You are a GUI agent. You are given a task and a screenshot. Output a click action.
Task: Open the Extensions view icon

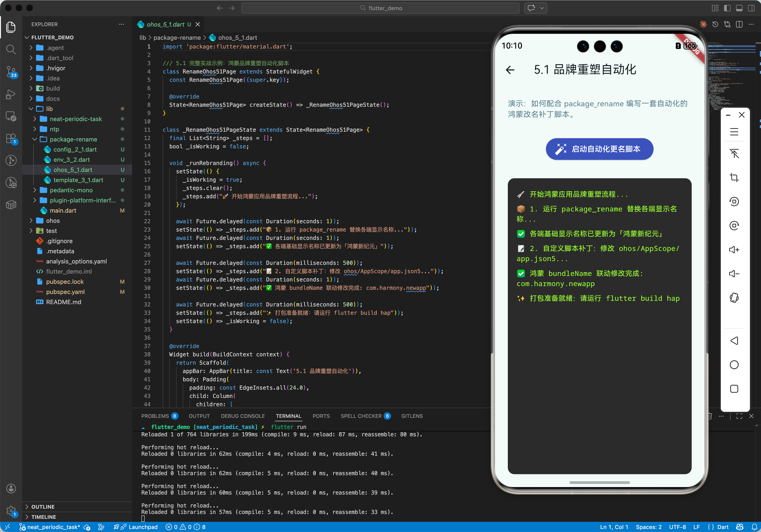(x=11, y=139)
